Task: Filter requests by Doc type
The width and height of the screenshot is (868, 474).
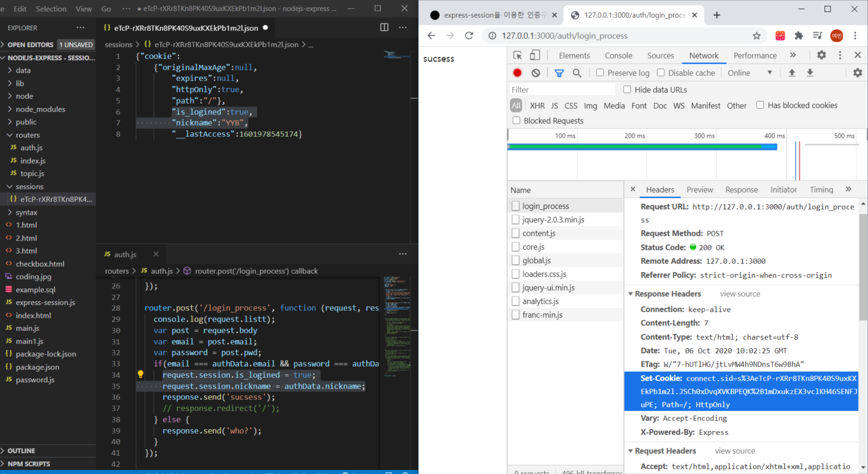Action: [660, 105]
